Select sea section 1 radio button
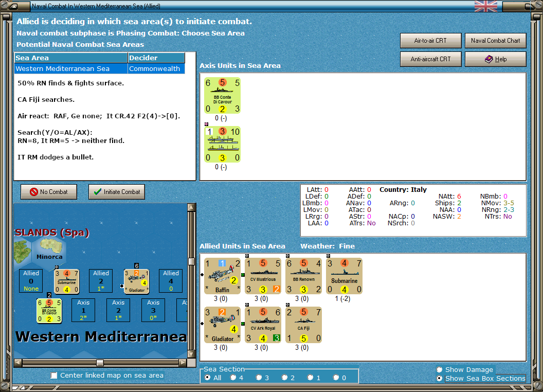The image size is (543, 392). [310, 378]
